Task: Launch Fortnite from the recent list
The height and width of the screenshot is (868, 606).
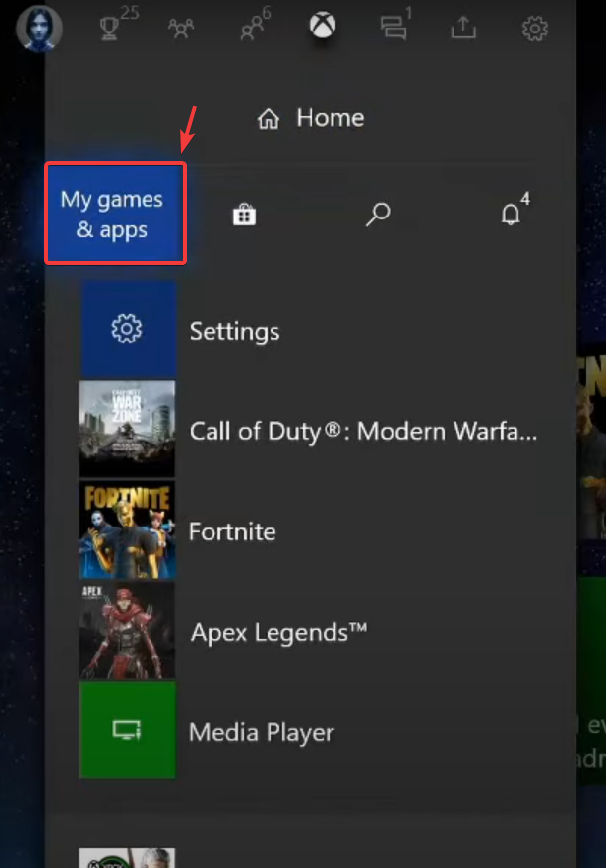Action: pyautogui.click(x=232, y=531)
